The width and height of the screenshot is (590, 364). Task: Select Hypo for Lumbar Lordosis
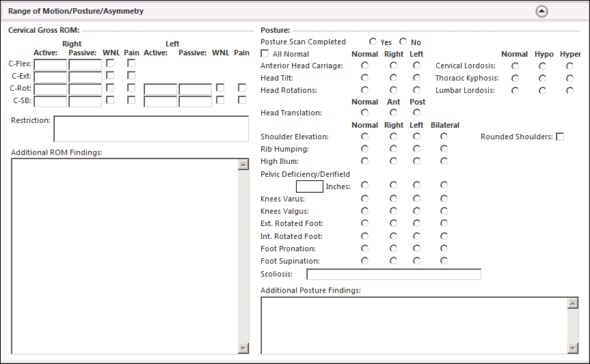point(542,91)
